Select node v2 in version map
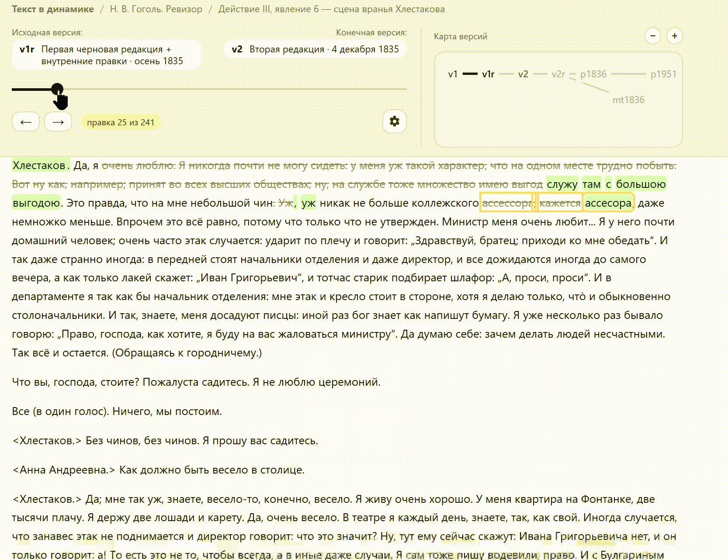 (x=523, y=74)
